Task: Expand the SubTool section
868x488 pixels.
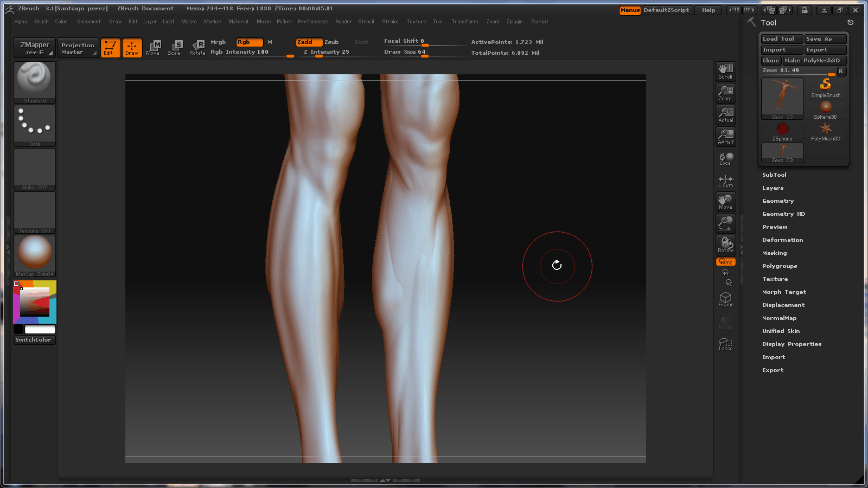Action: tap(774, 175)
